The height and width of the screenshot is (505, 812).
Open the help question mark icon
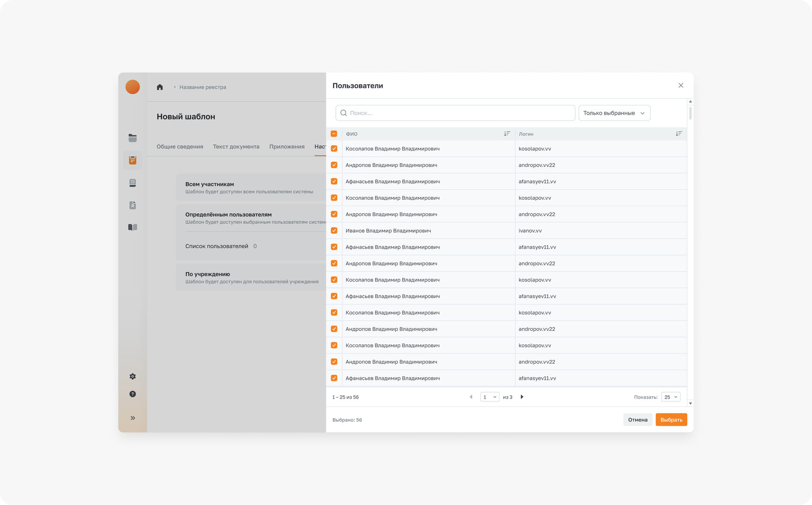[132, 394]
